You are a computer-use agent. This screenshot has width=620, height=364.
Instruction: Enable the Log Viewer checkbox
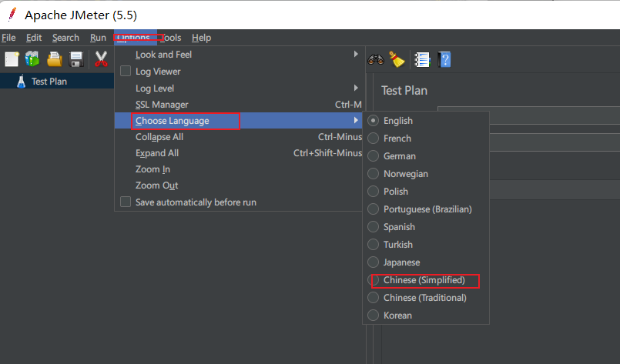126,72
